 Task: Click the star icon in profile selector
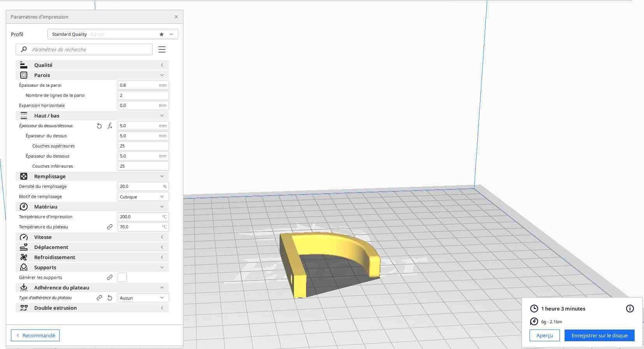(162, 34)
